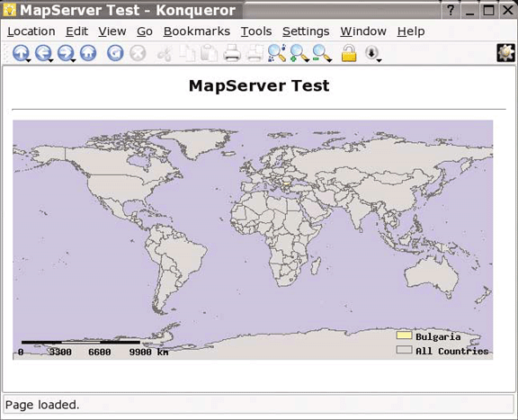Click the Cut scissors icon

click(165, 53)
